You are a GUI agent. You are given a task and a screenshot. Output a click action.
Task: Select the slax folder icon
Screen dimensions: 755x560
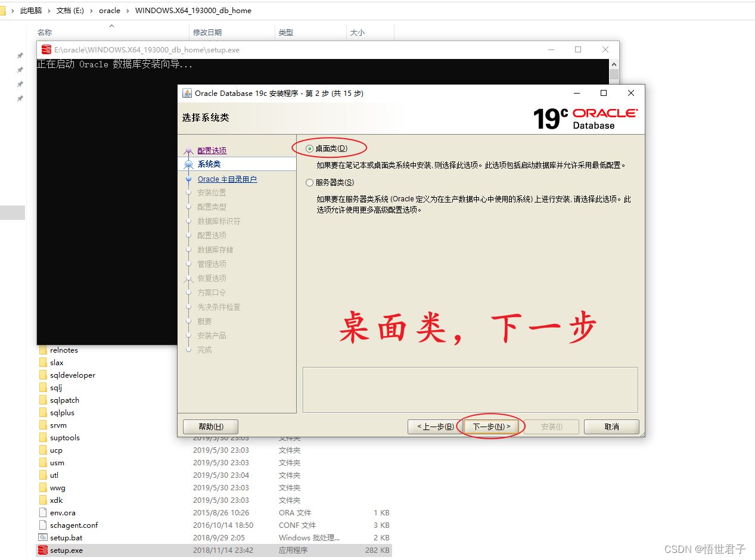tap(42, 362)
